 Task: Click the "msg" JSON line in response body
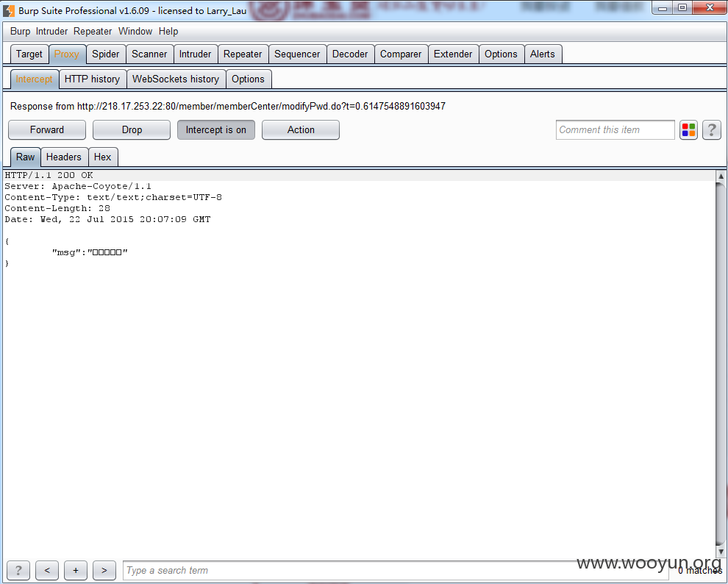coord(90,252)
